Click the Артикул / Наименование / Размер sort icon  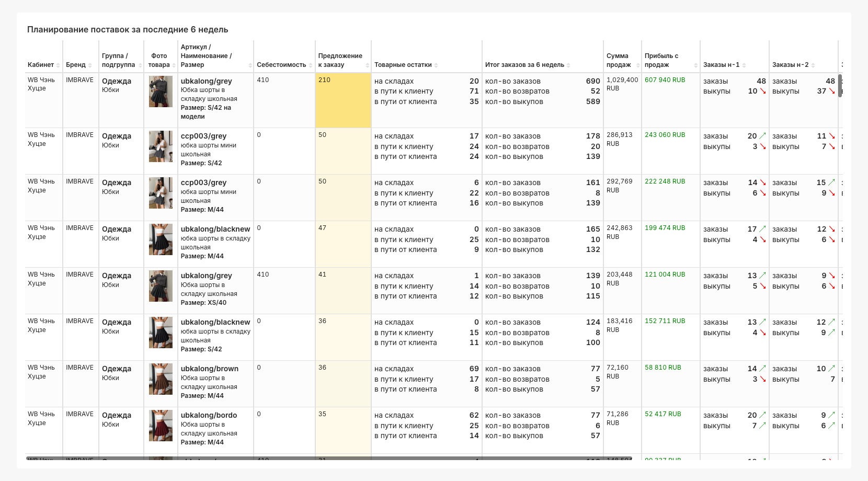(250, 65)
